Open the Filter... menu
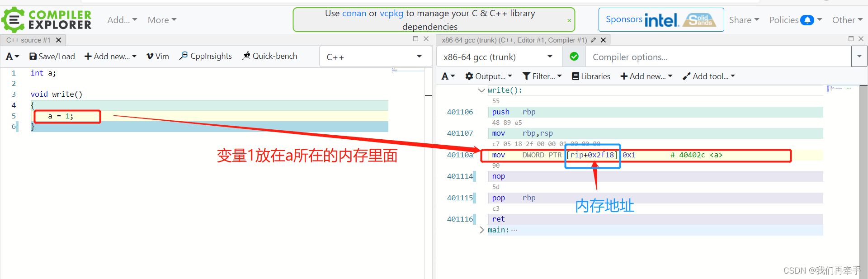Viewport: 868px width, 279px height. [x=542, y=76]
